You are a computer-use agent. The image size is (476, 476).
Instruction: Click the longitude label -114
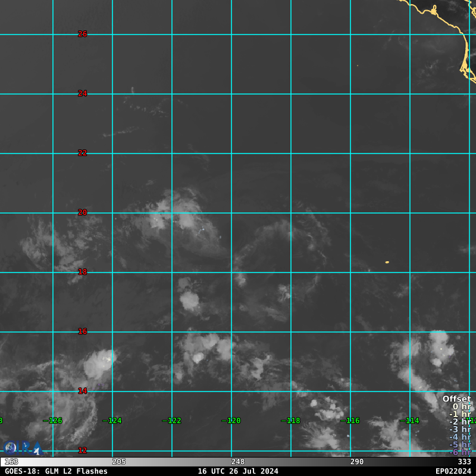[409, 421]
